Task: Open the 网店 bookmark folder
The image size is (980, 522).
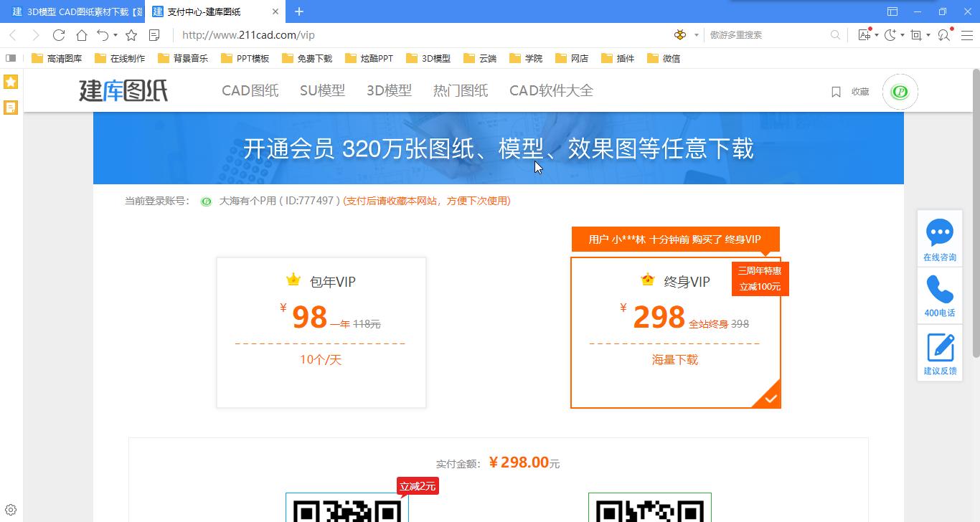Action: click(x=573, y=58)
